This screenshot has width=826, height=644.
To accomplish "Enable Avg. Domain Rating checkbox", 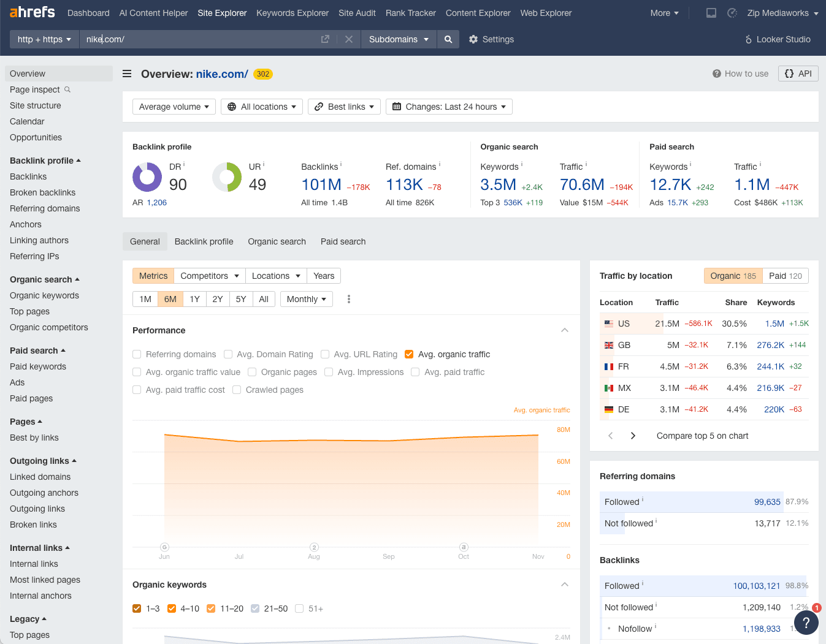I will pos(228,354).
